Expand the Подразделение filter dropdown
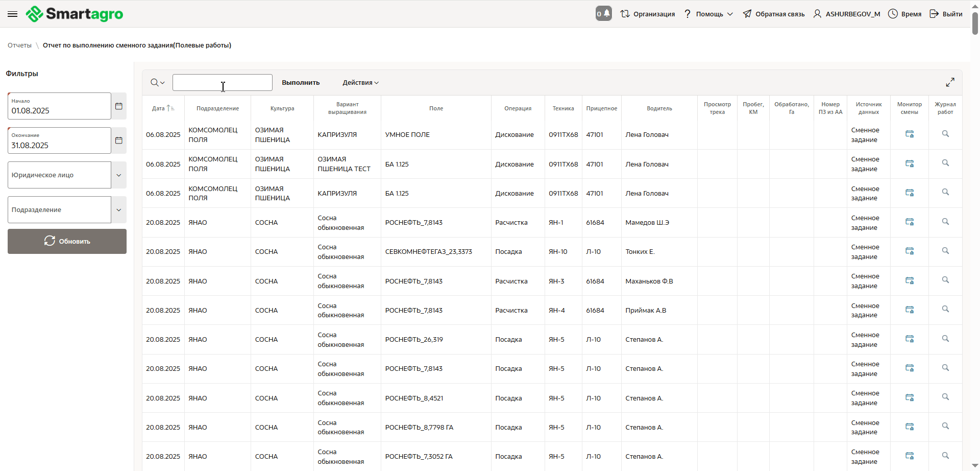980x471 pixels. pos(119,210)
